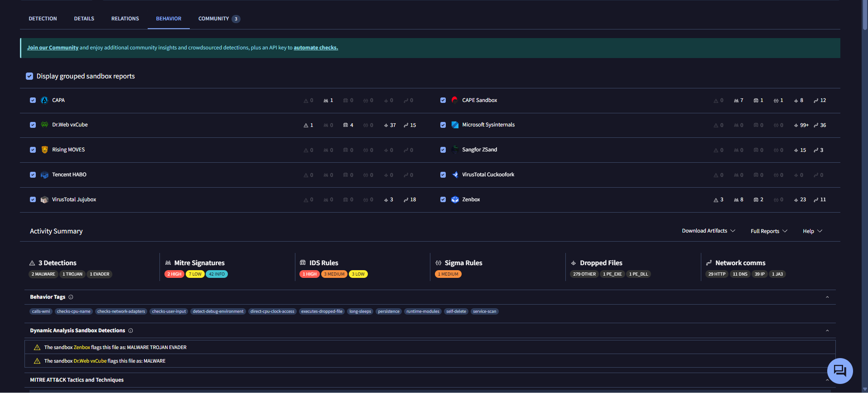Toggle Display grouped sandbox reports checkbox
Screen dimensions: 868x393
29,76
